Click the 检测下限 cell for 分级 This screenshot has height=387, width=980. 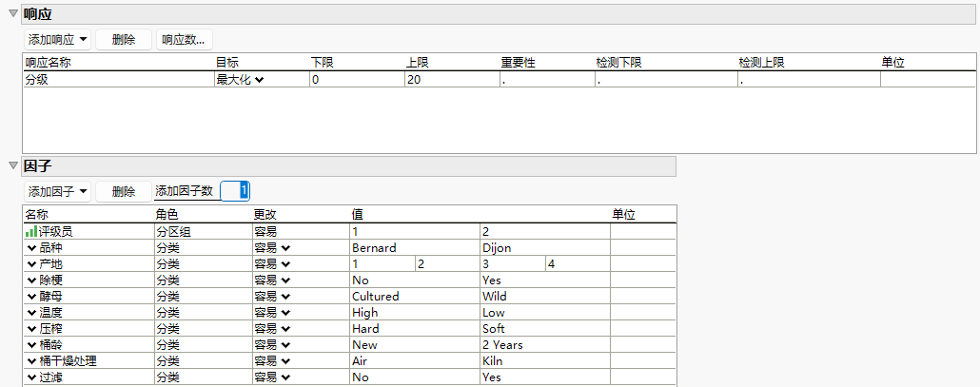[x=666, y=79]
